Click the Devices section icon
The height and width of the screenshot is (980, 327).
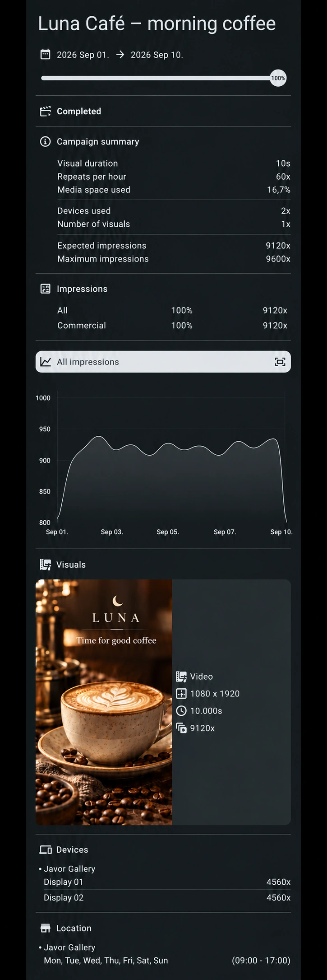[x=45, y=849]
